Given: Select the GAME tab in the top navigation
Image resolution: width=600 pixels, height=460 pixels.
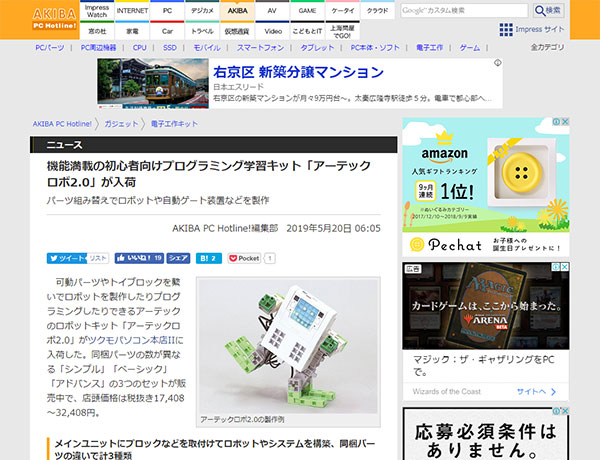Looking at the screenshot, I should [307, 11].
